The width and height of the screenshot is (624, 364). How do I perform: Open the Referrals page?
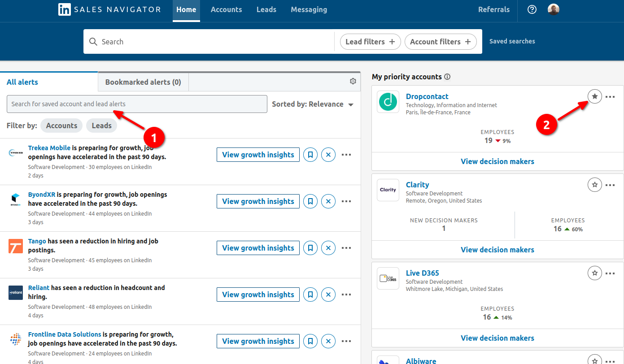pyautogui.click(x=494, y=9)
